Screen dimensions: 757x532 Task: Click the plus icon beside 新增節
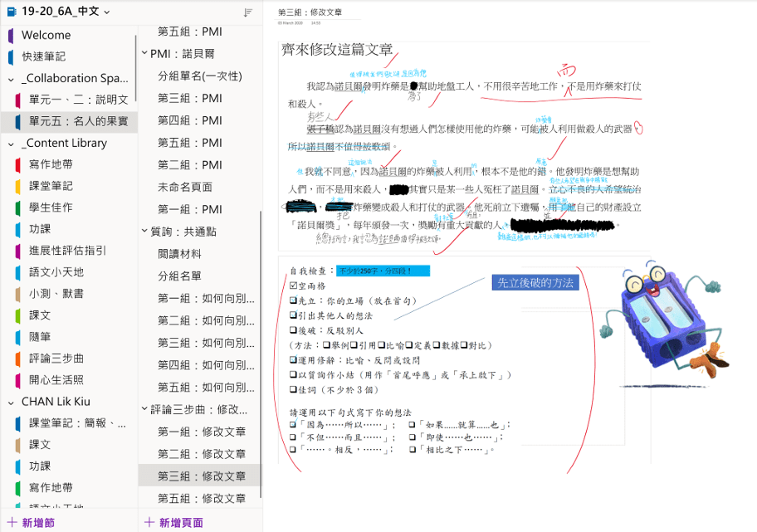[12, 522]
